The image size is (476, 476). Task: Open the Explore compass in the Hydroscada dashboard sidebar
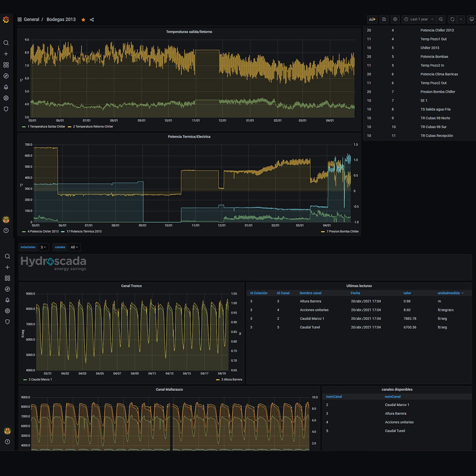pos(7,289)
